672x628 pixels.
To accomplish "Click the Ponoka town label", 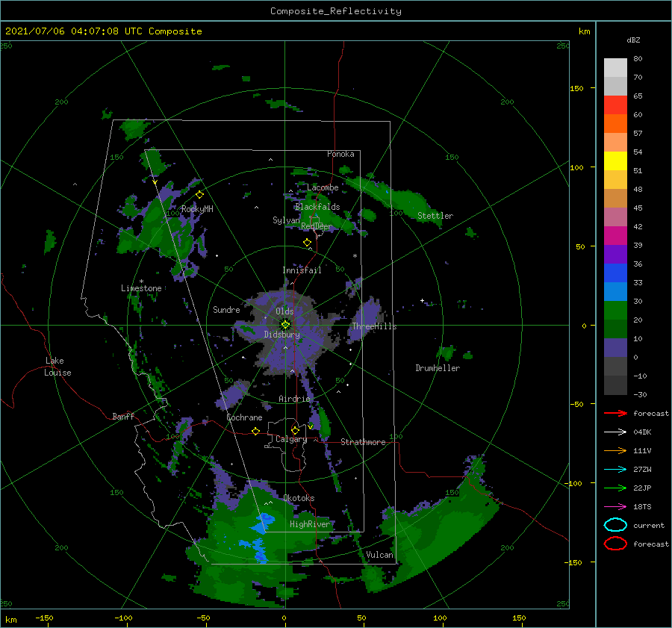I will coord(340,154).
